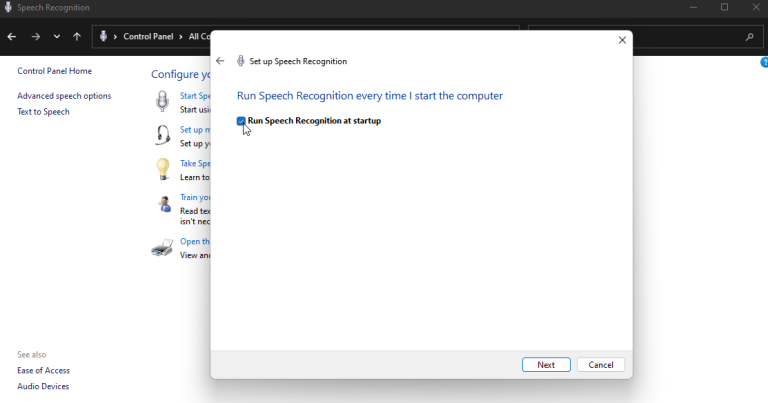
Task: Click the up arrow in the navigation bar
Action: pyautogui.click(x=77, y=37)
